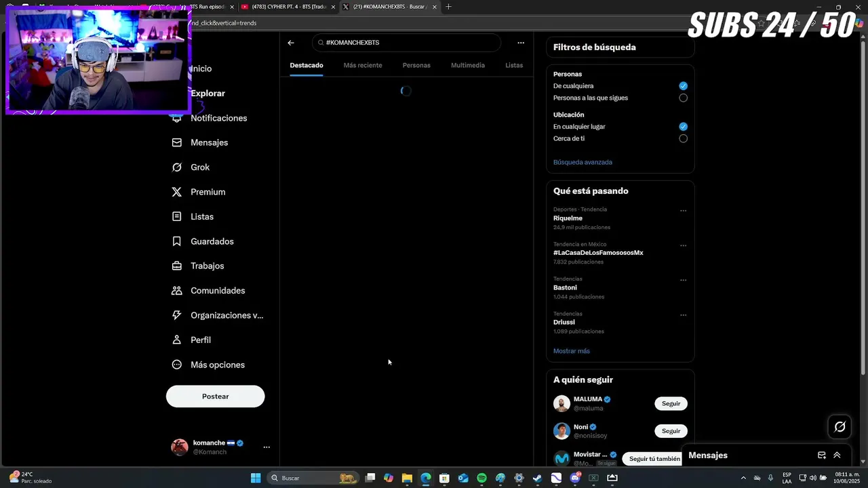Open Microsoft Edge from the taskbar

pos(426,478)
